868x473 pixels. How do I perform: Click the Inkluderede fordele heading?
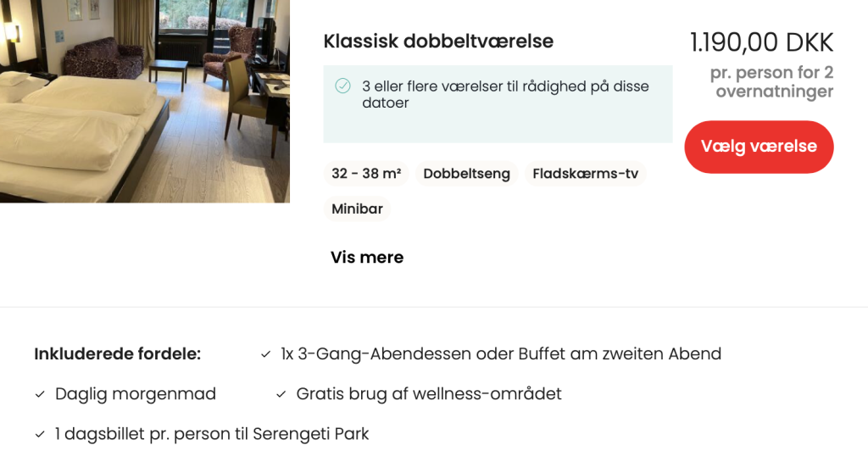117,354
